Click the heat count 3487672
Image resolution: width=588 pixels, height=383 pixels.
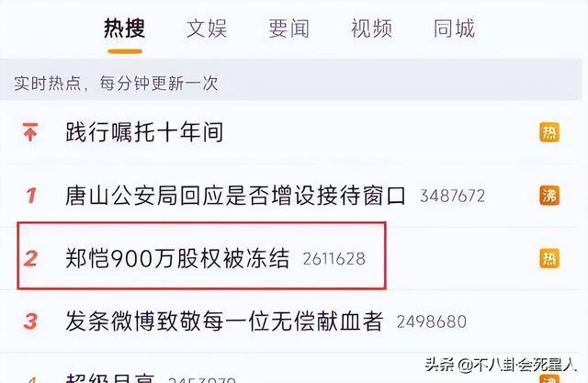coord(452,196)
